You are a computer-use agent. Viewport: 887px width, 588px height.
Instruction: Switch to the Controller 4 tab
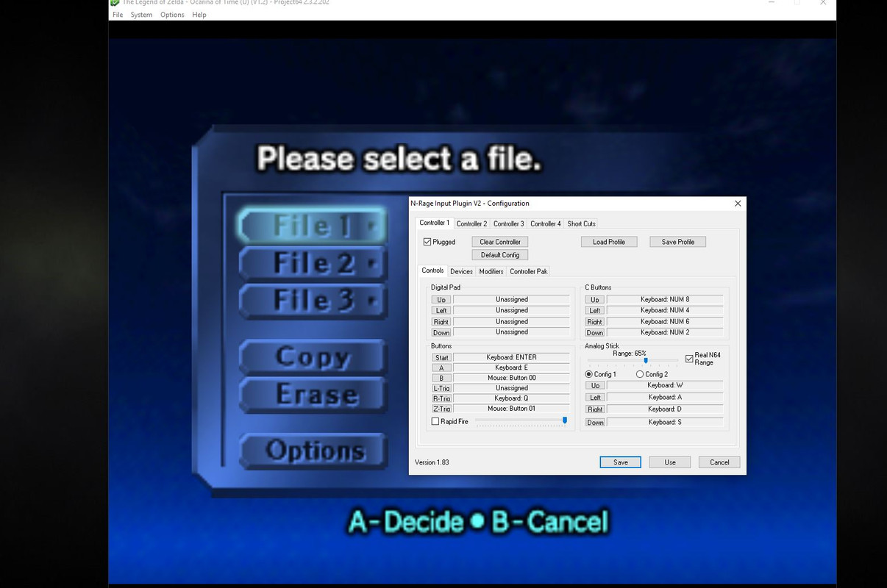coord(546,223)
